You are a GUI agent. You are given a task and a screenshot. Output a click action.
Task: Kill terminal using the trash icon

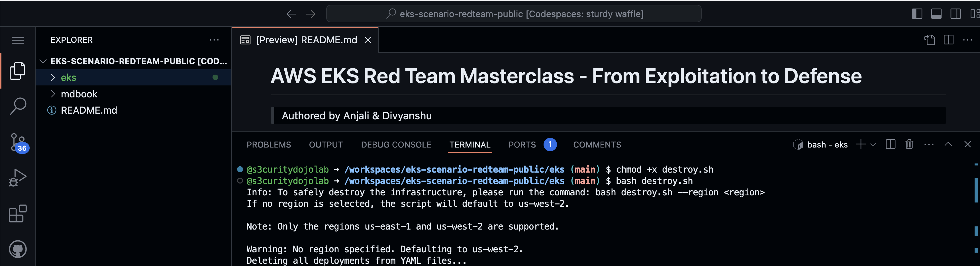click(909, 144)
